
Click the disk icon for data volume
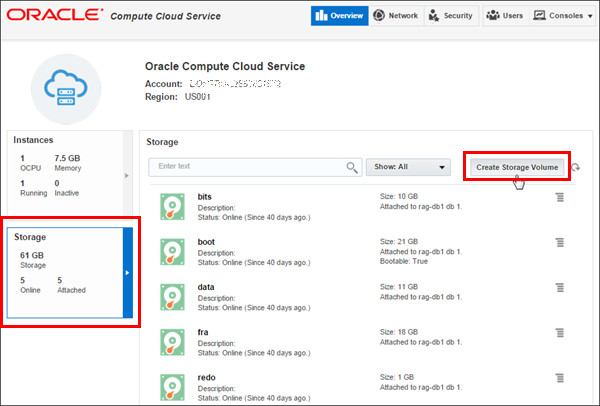point(172,297)
